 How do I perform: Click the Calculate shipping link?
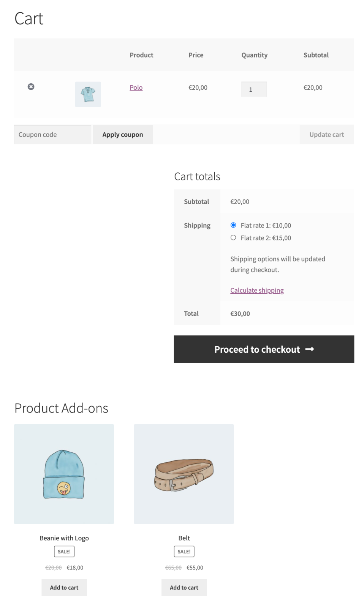(256, 290)
